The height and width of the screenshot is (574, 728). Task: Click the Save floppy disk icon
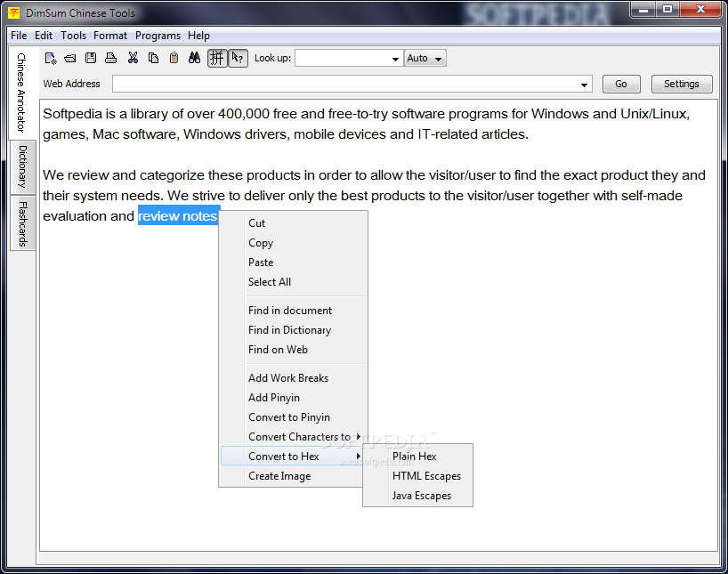pos(91,58)
